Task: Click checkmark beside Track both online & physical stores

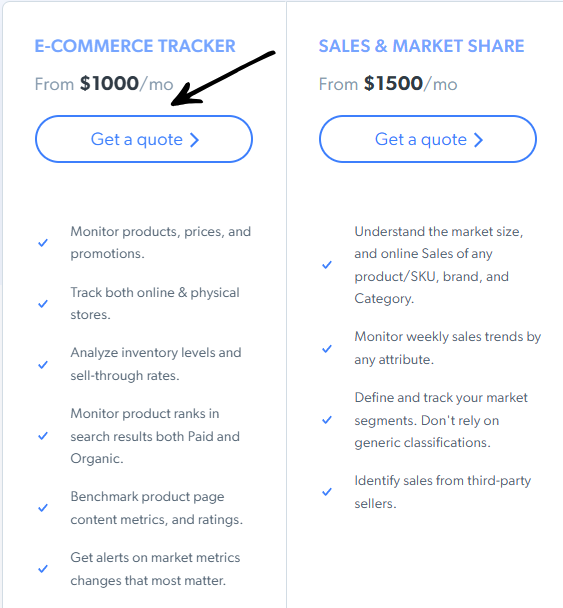Action: tap(43, 304)
